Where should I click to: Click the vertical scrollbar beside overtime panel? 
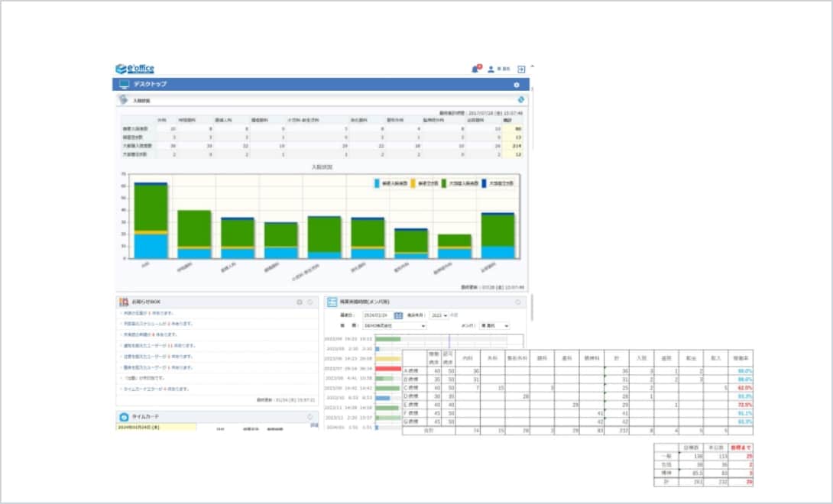click(532, 308)
